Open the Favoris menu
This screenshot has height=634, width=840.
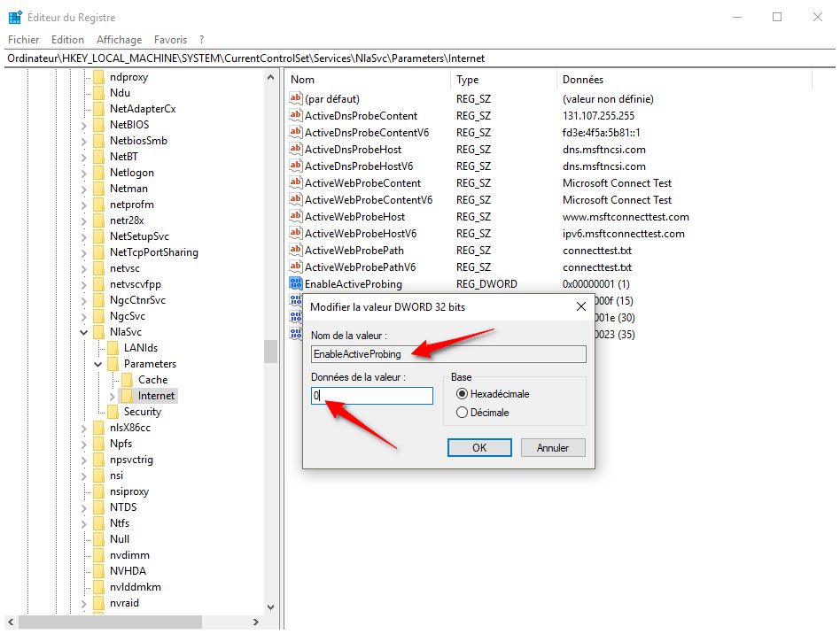click(170, 40)
